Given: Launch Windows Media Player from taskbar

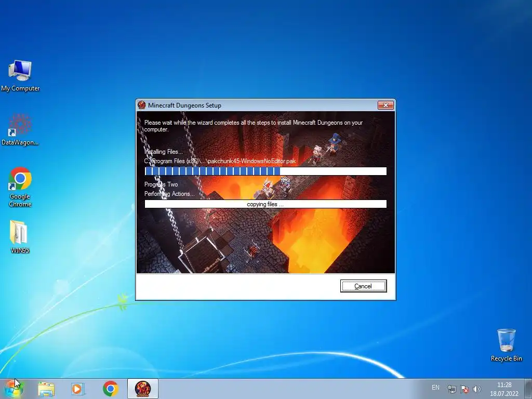Looking at the screenshot, I should tap(78, 389).
